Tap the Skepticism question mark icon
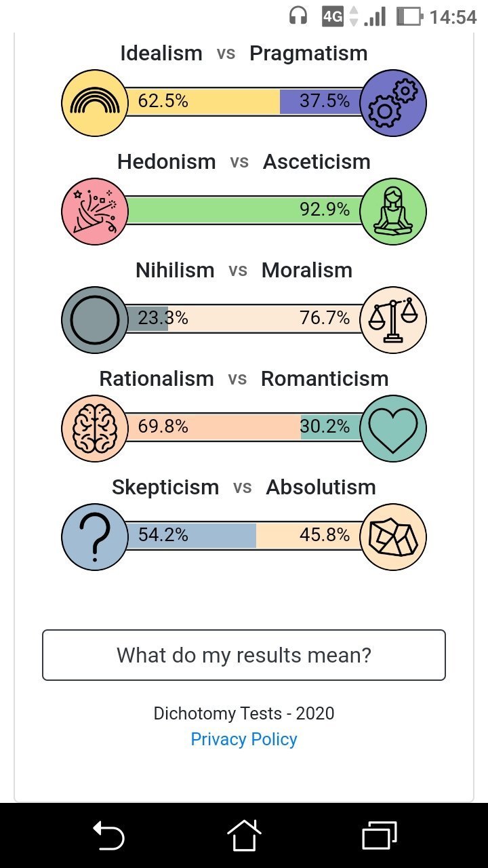The width and height of the screenshot is (488, 868). [x=95, y=536]
